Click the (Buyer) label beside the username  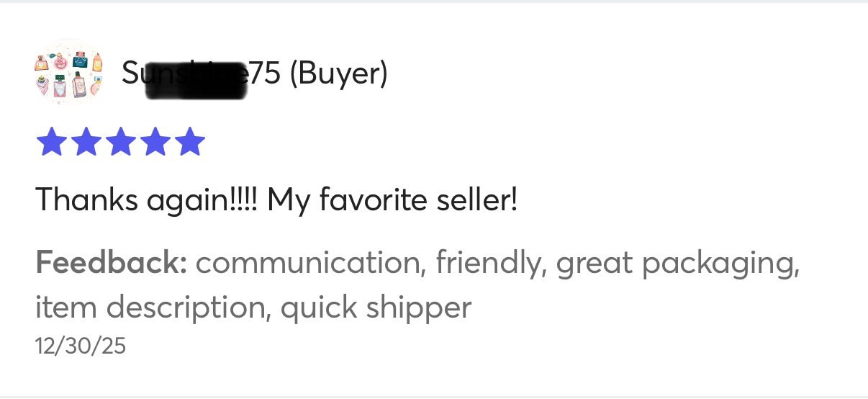tap(338, 73)
